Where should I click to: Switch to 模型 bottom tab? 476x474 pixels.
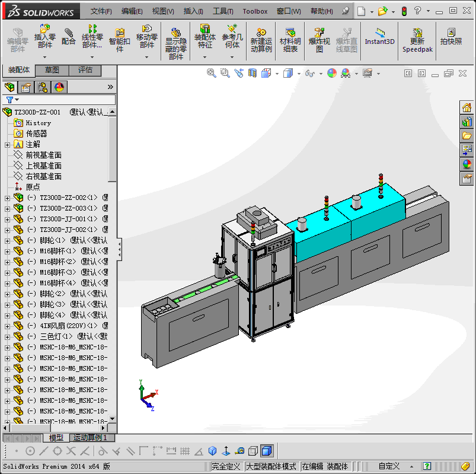click(56, 438)
